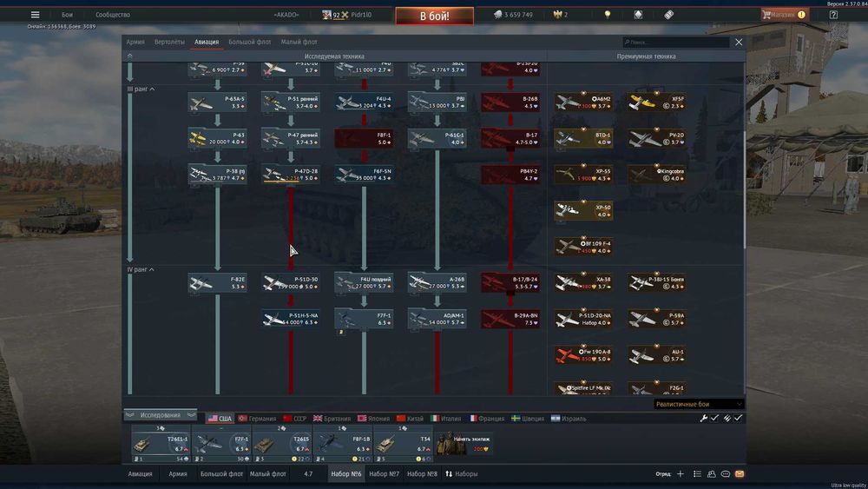Select the T26E5 crew slot
Viewport: 868px width, 489px height.
(x=282, y=444)
